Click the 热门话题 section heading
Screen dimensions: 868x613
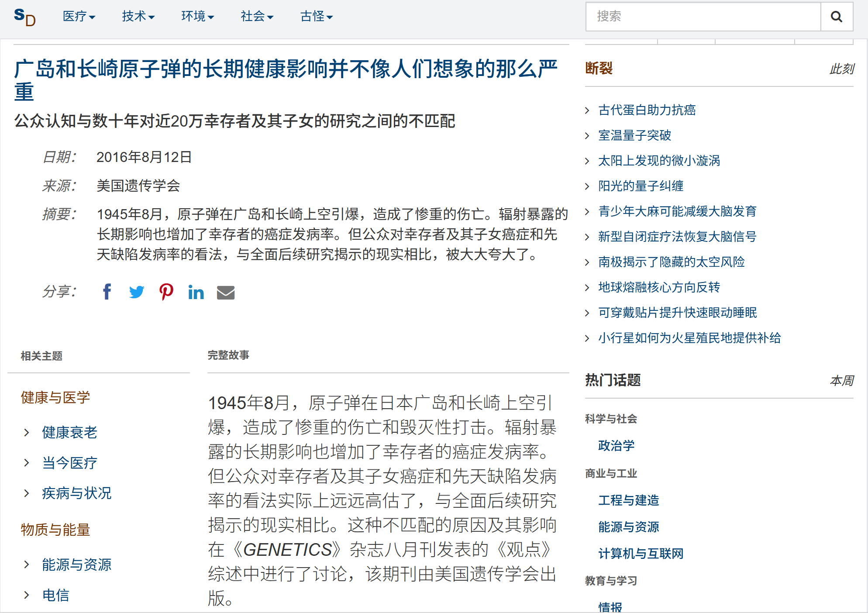[x=613, y=380]
